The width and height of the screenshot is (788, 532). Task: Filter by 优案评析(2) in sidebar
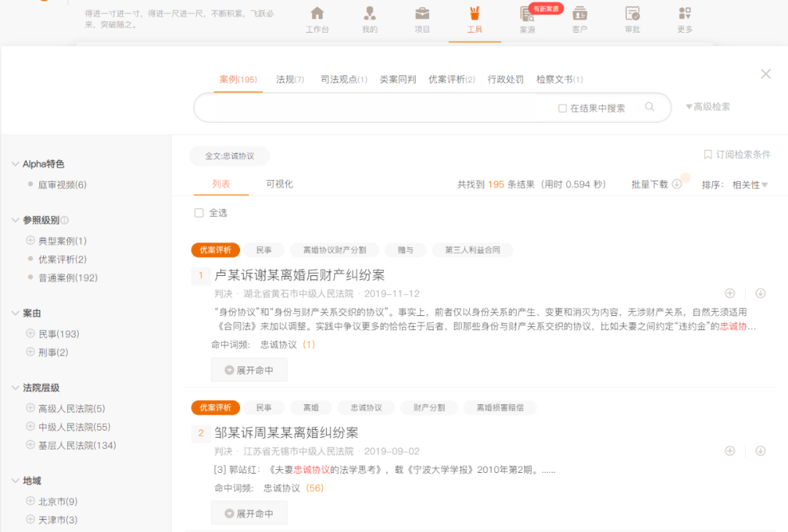[x=62, y=259]
